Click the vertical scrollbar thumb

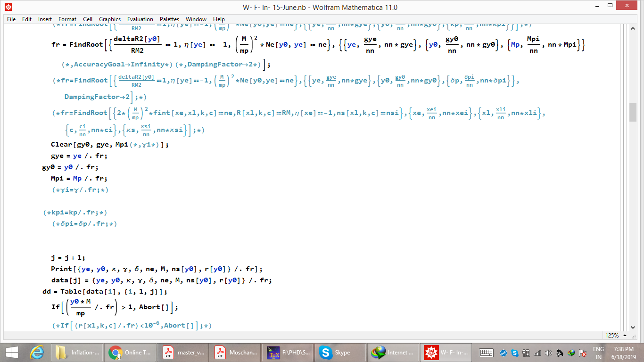click(x=633, y=113)
